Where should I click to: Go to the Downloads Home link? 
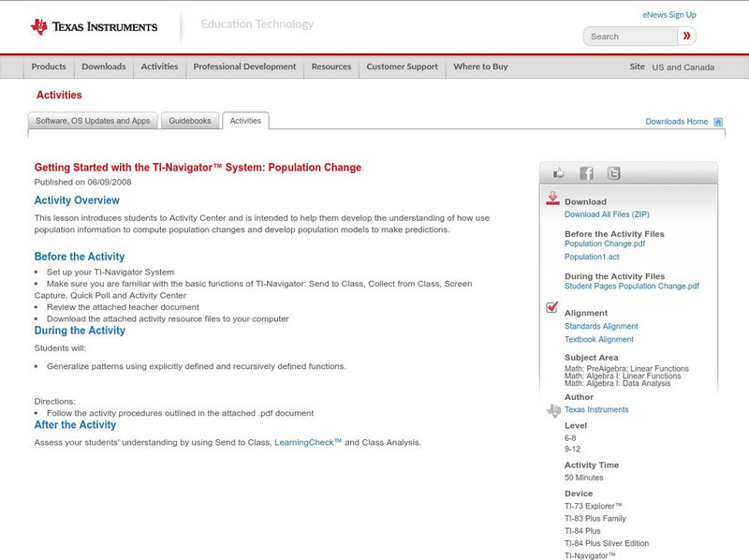(x=676, y=122)
